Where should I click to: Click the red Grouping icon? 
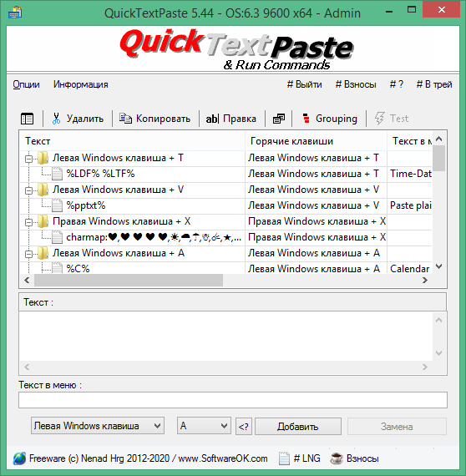tap(306, 119)
